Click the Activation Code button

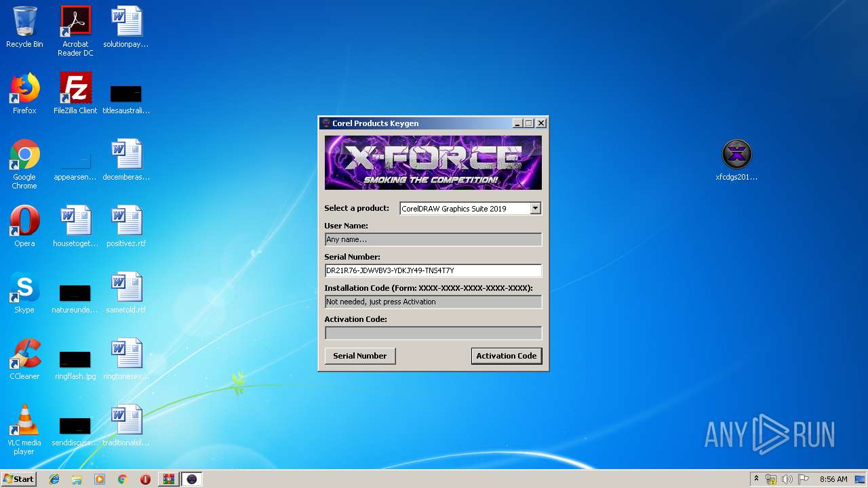click(507, 356)
